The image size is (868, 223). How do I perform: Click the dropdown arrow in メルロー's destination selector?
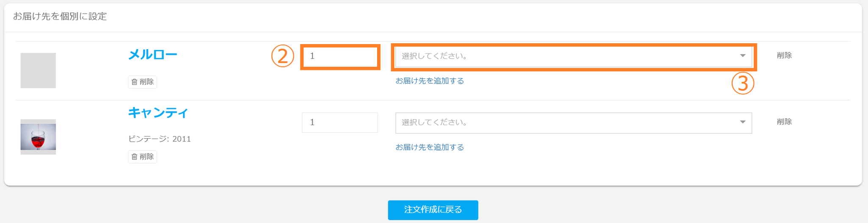tap(743, 56)
